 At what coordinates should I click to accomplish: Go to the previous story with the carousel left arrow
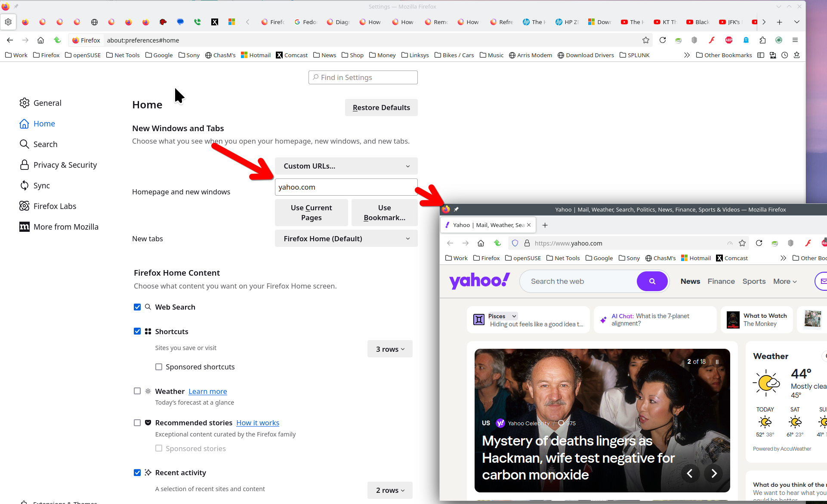[x=690, y=473]
